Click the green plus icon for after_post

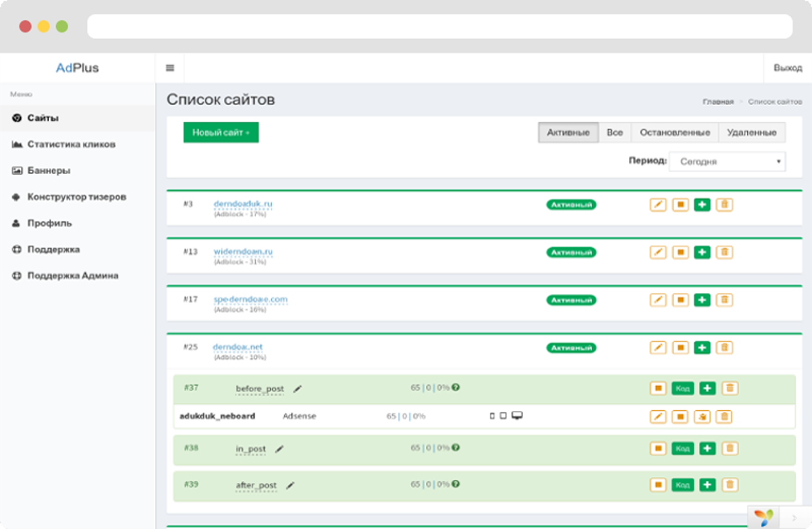point(708,485)
